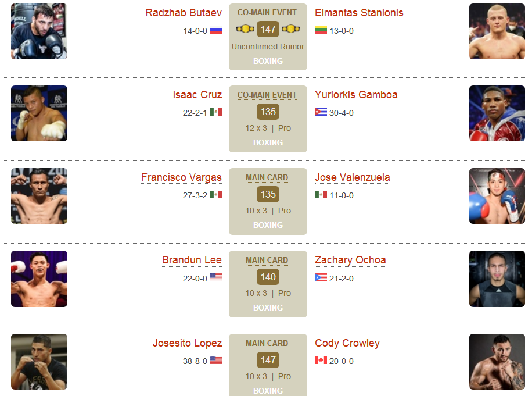Click Josesito Lopez's fighter photo

coord(39,362)
